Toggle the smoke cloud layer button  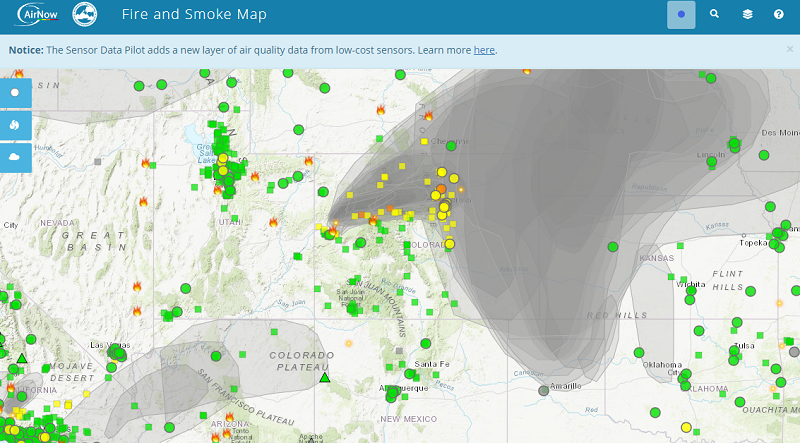(15, 157)
